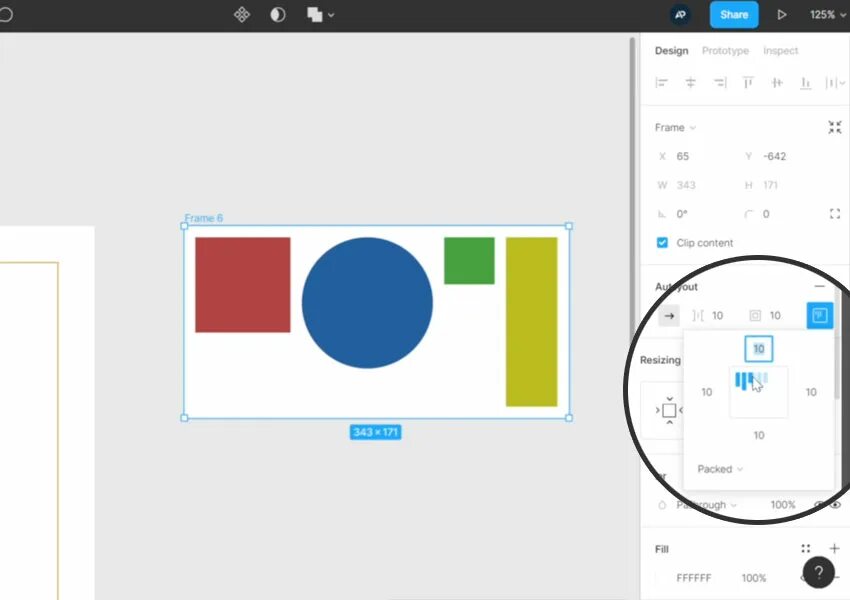Screen dimensions: 850x600
Task: Click the right padding value in popup
Action: coord(811,392)
